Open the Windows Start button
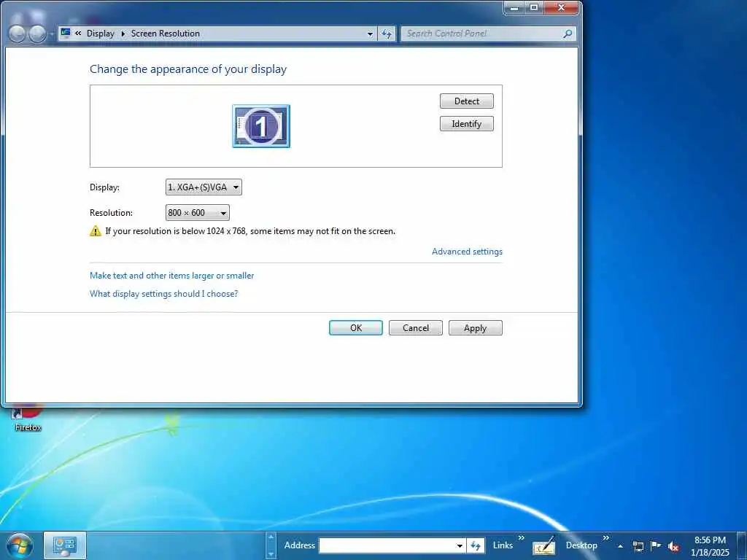This screenshot has width=747, height=560. (20, 545)
